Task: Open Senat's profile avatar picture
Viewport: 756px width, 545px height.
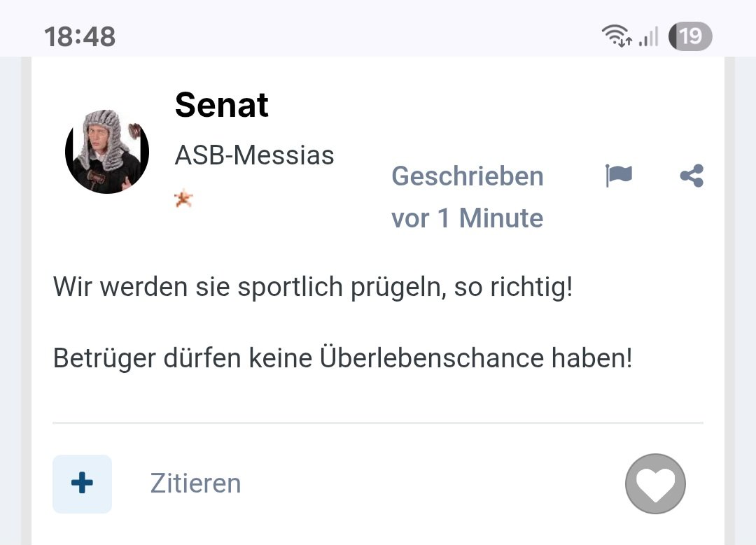Action: tap(106, 151)
